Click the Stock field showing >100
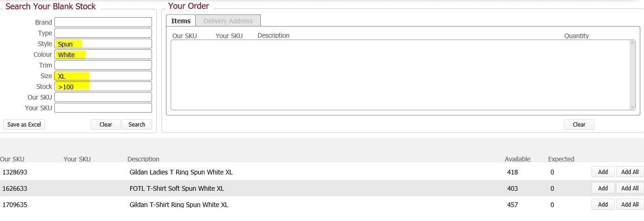This screenshot has width=644, height=221. tap(103, 87)
